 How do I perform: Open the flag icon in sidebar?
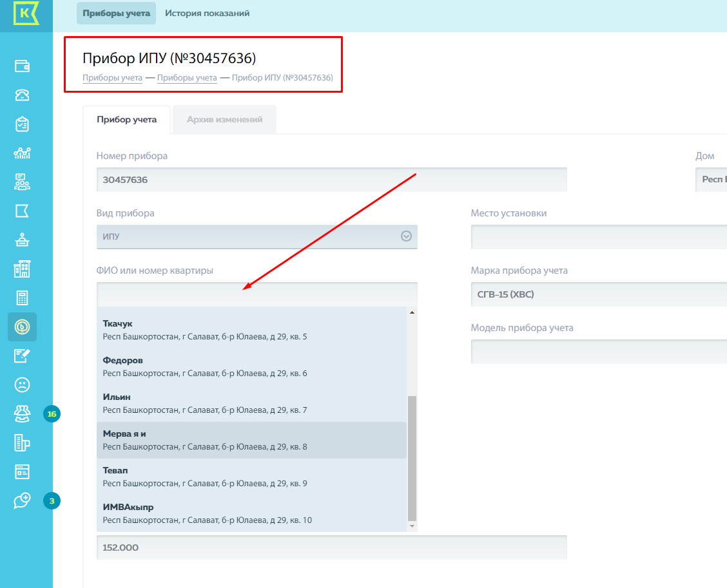(x=23, y=211)
